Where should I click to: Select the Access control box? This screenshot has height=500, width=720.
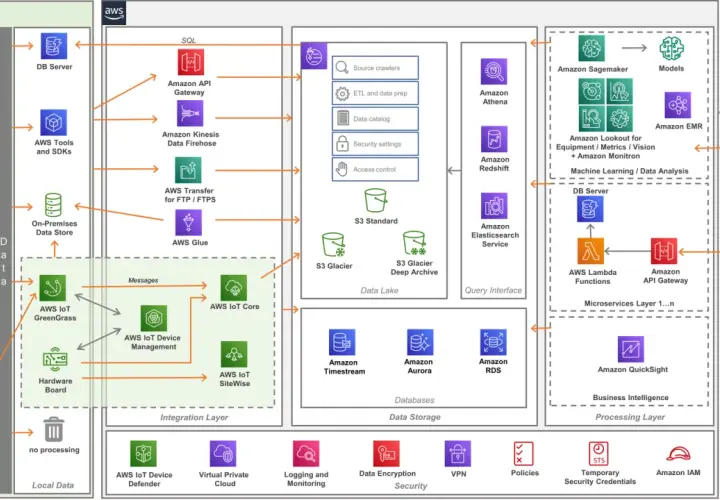[375, 169]
